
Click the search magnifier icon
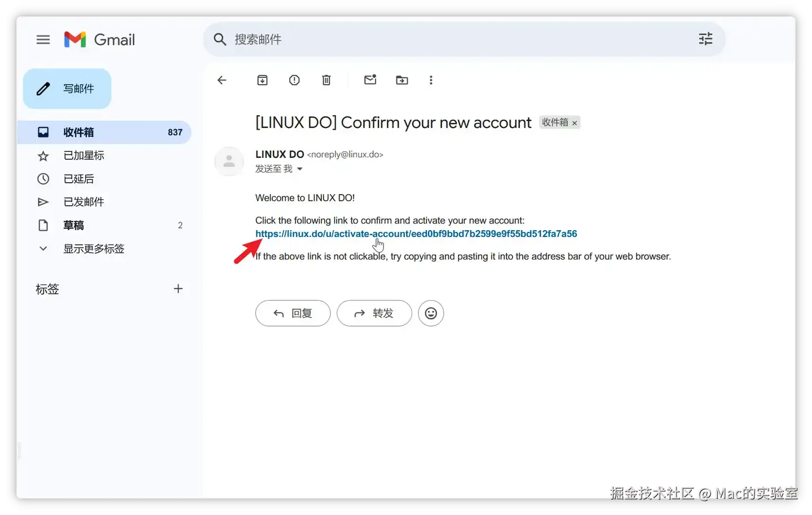tap(219, 39)
